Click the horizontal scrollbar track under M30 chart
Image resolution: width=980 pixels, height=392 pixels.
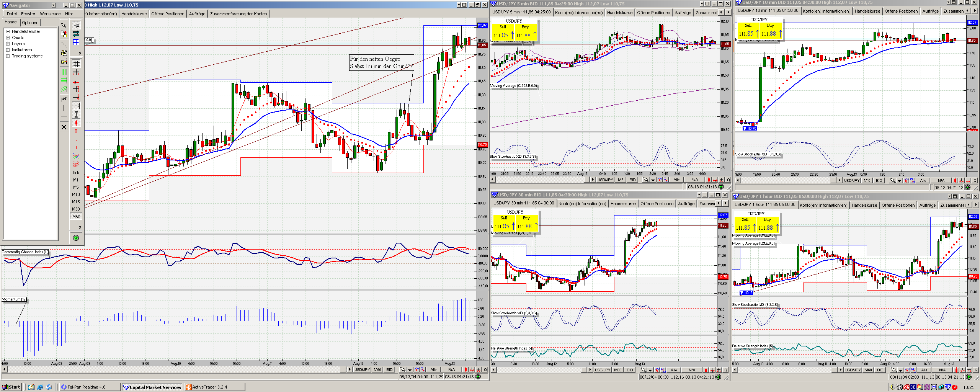536,370
